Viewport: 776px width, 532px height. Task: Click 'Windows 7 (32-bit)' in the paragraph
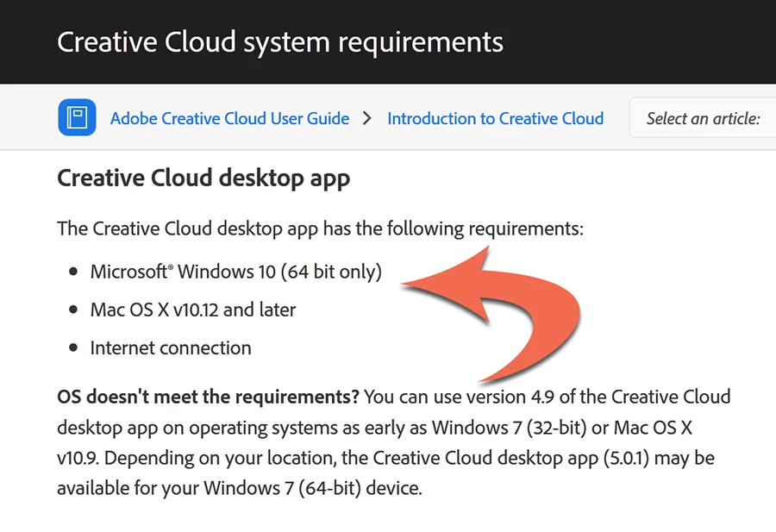click(x=509, y=428)
